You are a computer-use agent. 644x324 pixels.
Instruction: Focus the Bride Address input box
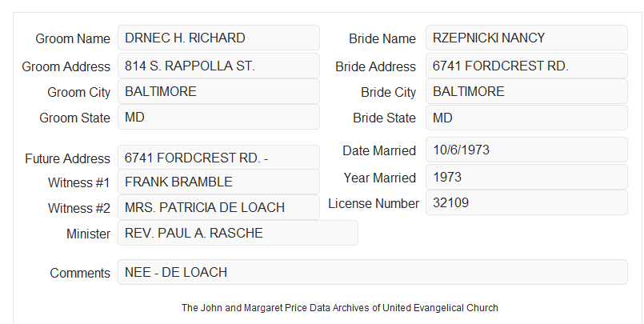click(526, 66)
